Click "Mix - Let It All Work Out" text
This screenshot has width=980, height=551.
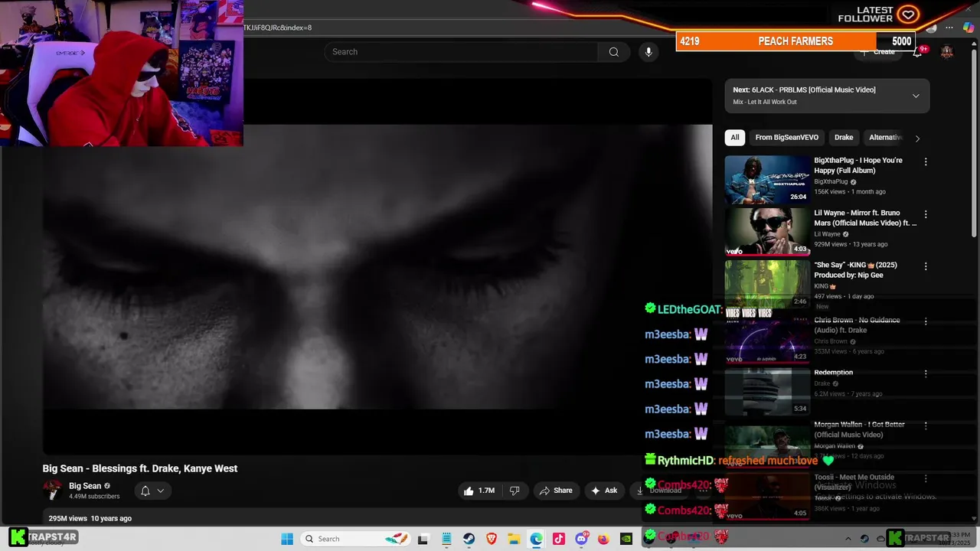click(765, 102)
